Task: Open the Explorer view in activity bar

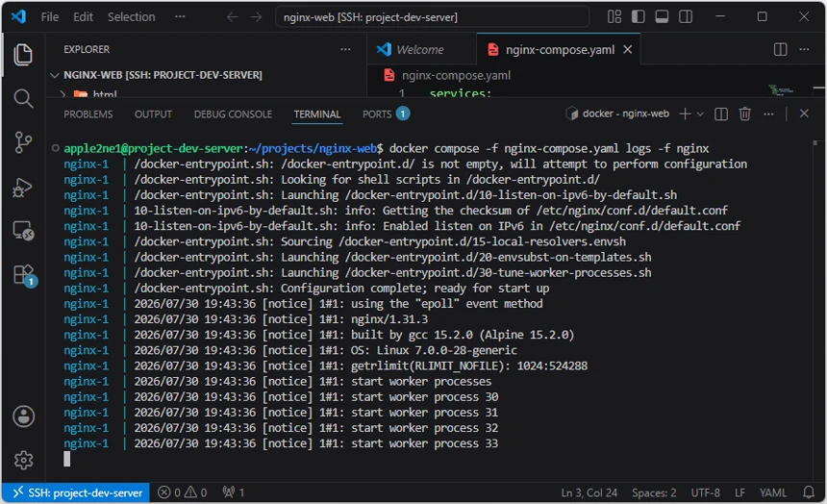Action: tap(23, 55)
